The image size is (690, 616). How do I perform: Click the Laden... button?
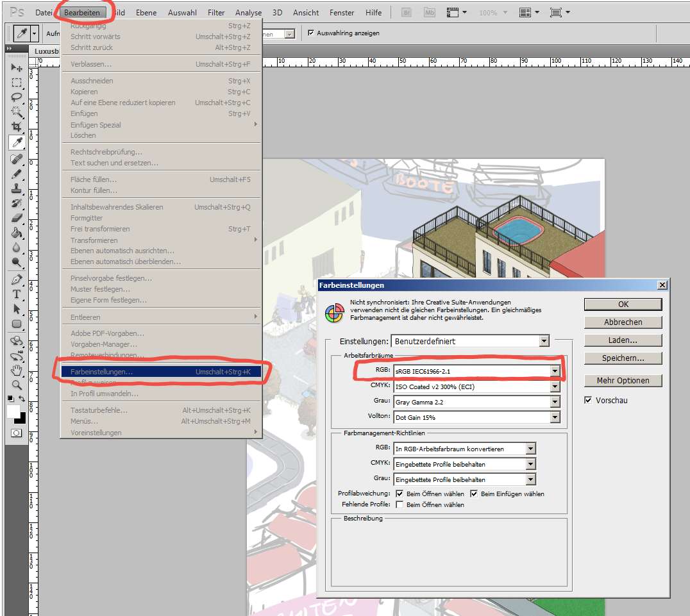click(x=623, y=340)
